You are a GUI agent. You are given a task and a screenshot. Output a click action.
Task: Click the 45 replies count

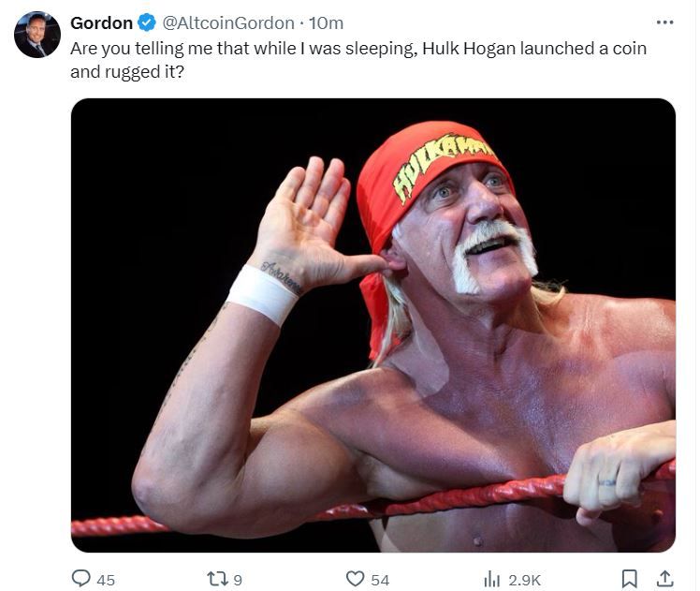tap(106, 580)
